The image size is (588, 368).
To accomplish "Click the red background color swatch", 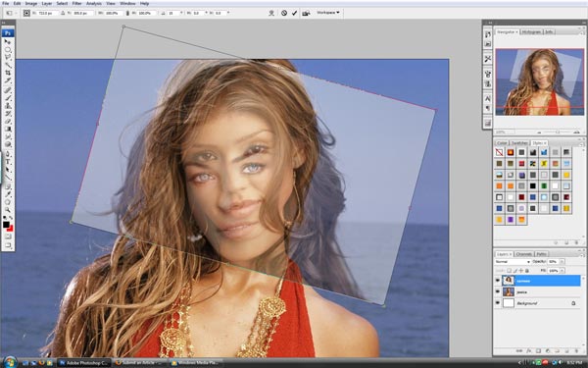I will coord(11,229).
